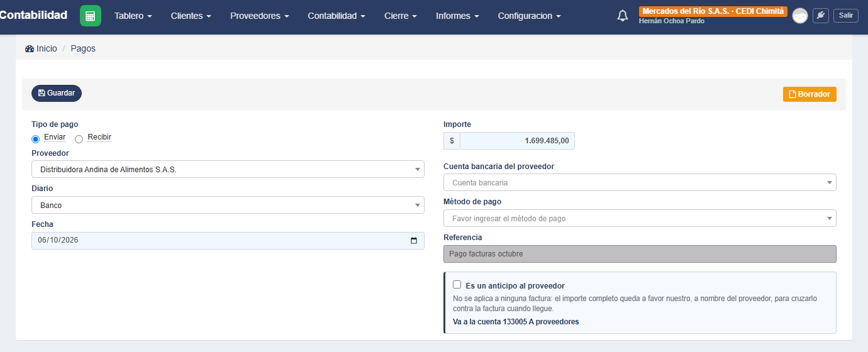Open the Cuenta bancaria del proveedor selector

pos(640,182)
